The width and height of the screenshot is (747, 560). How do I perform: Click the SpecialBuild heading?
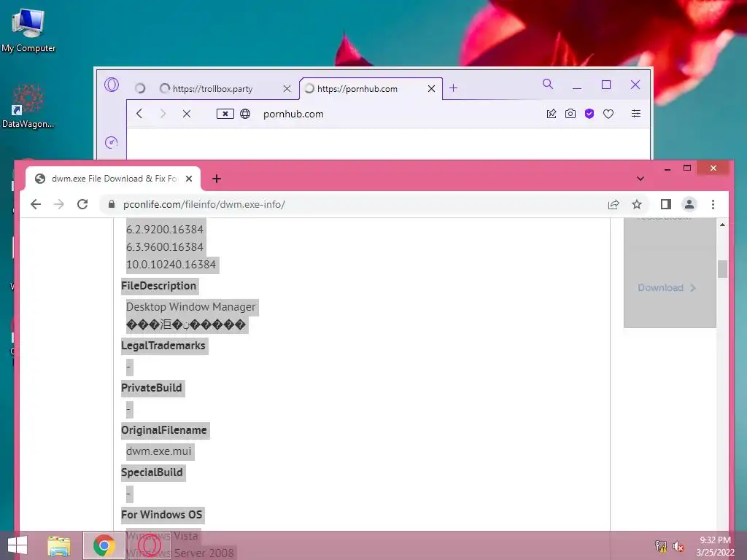[152, 472]
